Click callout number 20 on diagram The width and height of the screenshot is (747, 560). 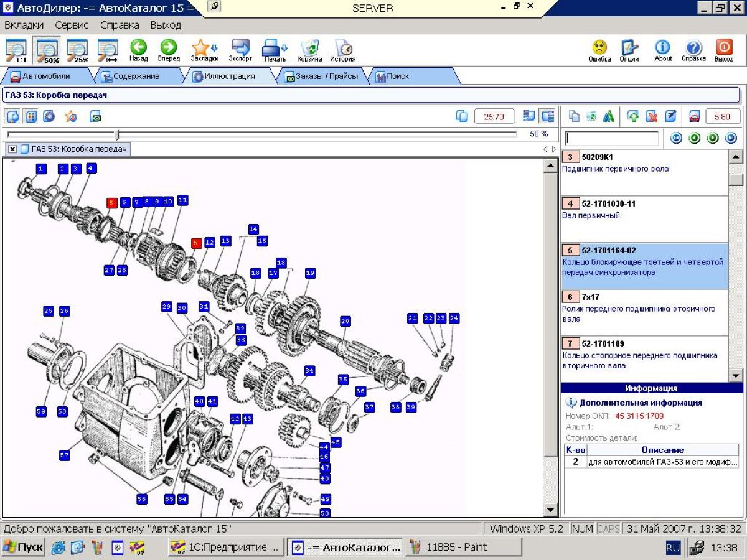(345, 321)
